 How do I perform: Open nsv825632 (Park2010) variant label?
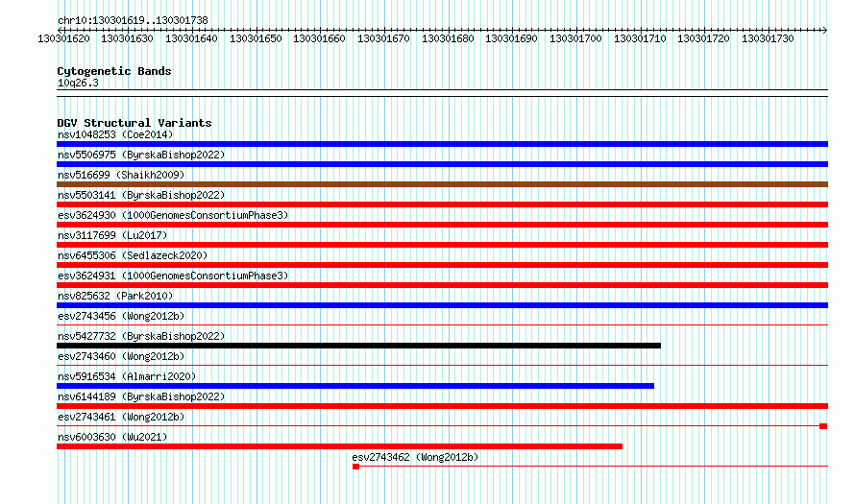(115, 296)
